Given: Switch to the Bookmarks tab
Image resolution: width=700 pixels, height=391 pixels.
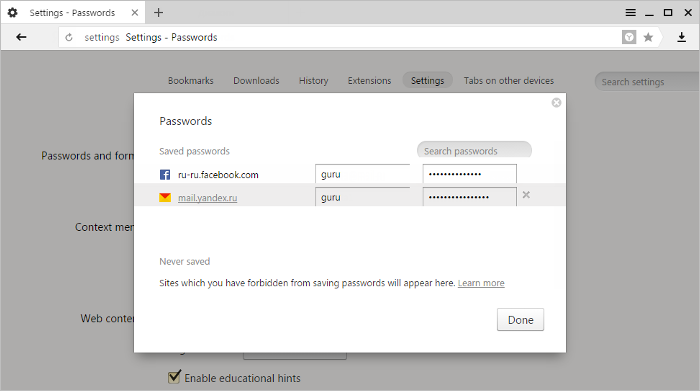Looking at the screenshot, I should 191,81.
